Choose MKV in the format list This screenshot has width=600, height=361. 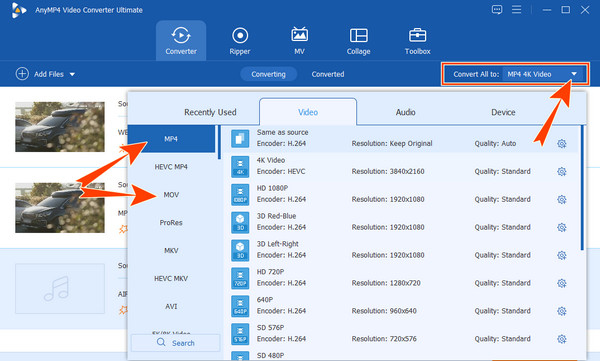pyautogui.click(x=171, y=251)
